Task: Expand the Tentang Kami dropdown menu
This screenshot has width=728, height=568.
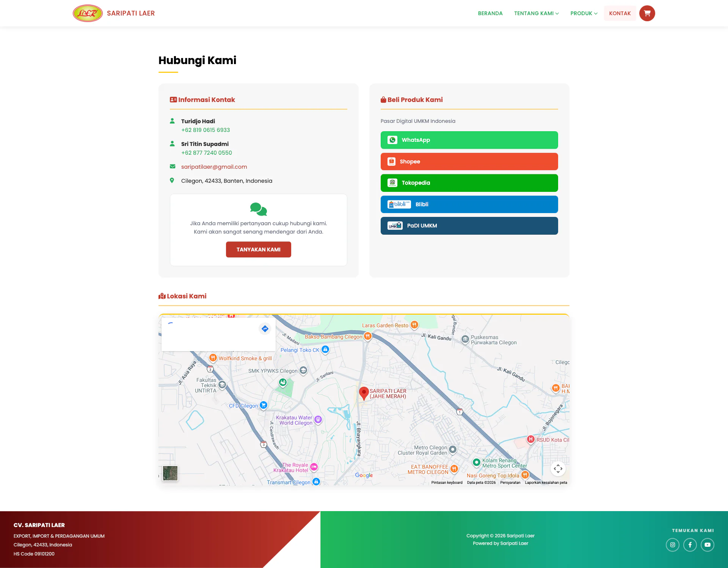Action: [x=536, y=13]
